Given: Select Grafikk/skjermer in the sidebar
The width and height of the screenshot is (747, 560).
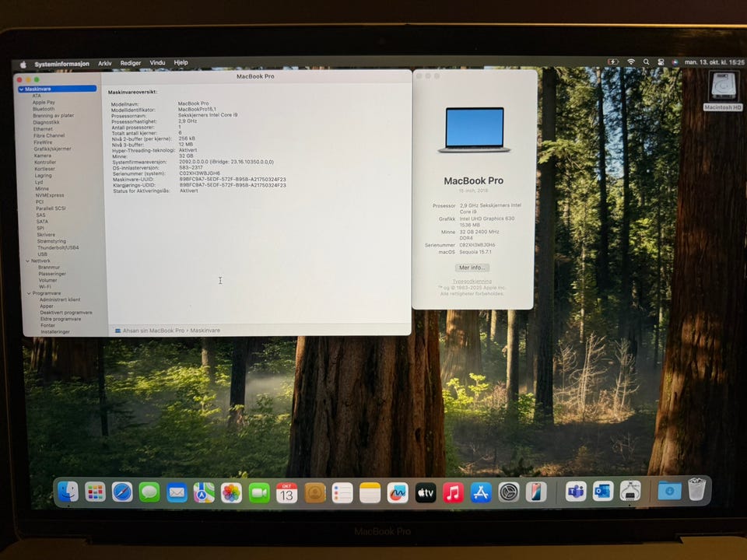Looking at the screenshot, I should pos(52,149).
